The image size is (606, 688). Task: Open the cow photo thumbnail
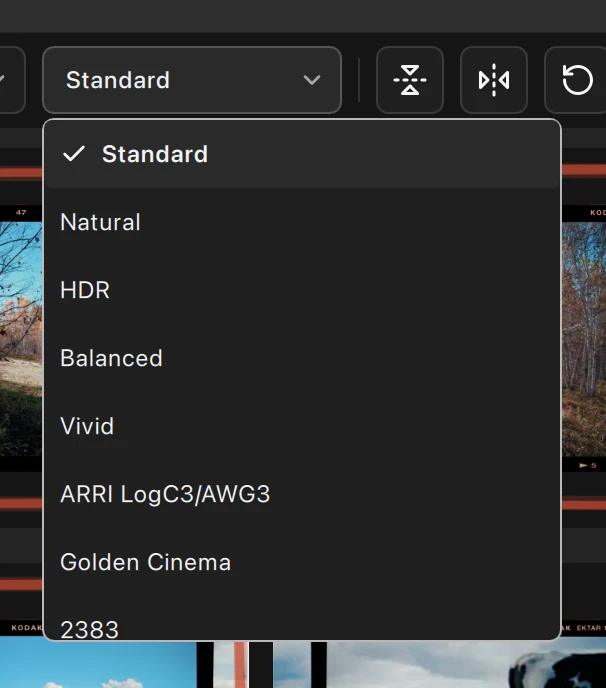(466, 665)
